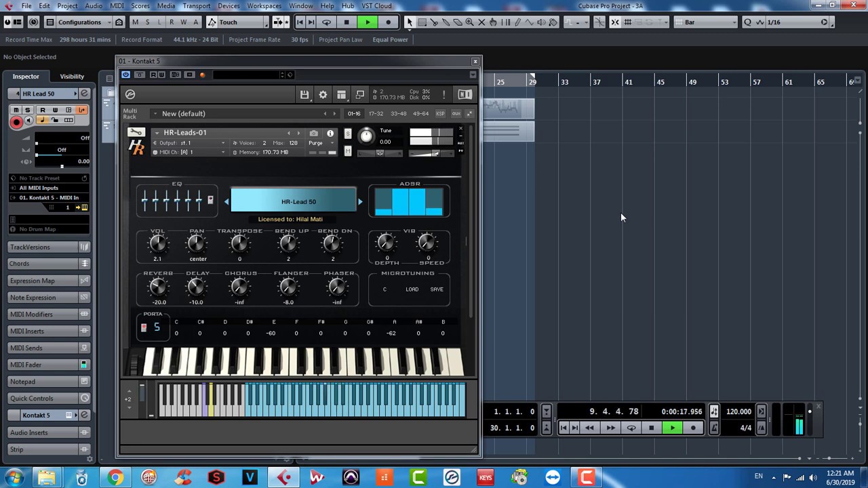Rewind in the bottom transport panel

589,428
